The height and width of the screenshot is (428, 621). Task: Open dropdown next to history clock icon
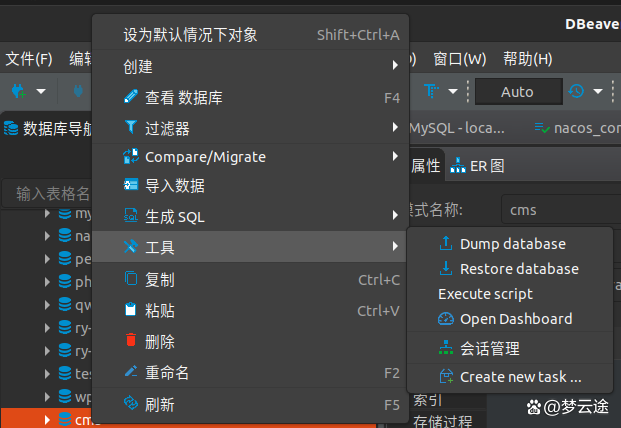click(598, 91)
